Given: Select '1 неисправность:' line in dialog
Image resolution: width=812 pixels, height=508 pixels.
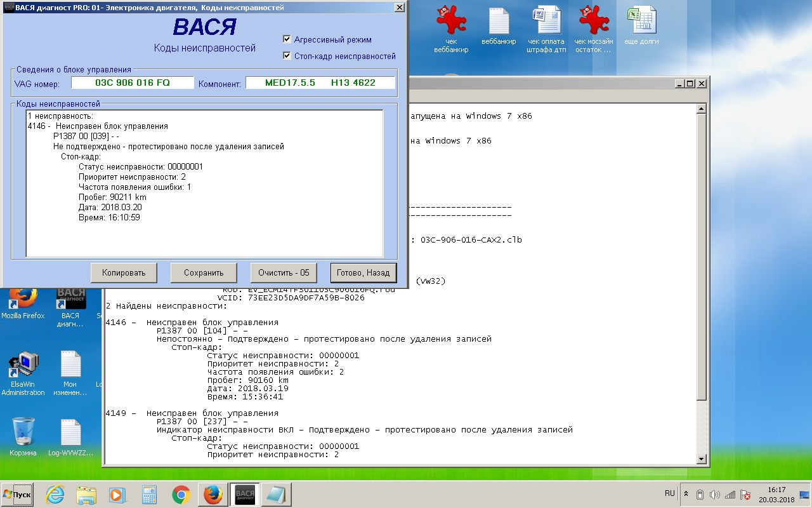Looking at the screenshot, I should pos(60,116).
